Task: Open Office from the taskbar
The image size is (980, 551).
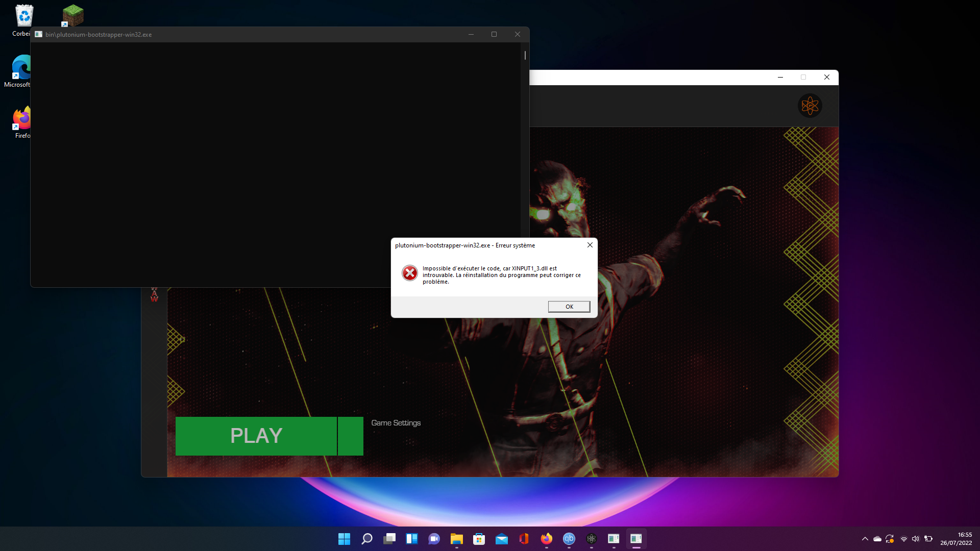Action: 524,539
